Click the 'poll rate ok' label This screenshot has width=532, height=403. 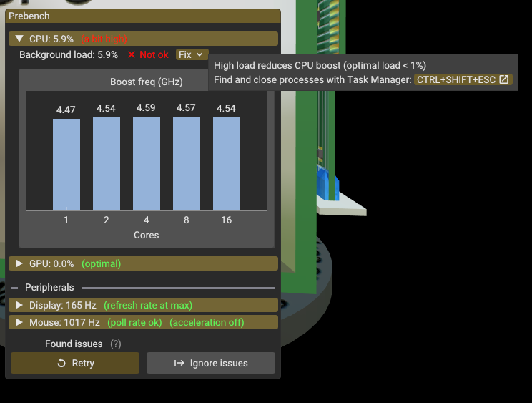134,322
